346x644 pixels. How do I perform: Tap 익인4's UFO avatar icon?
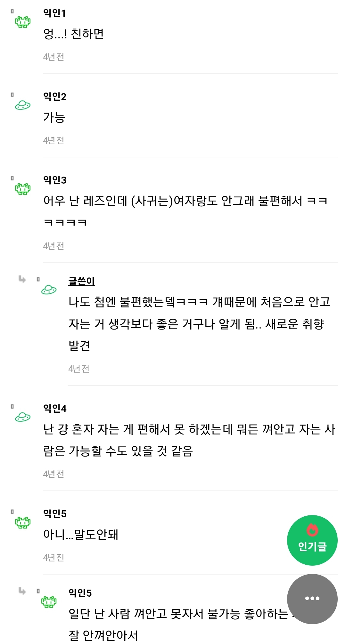pyautogui.click(x=23, y=417)
